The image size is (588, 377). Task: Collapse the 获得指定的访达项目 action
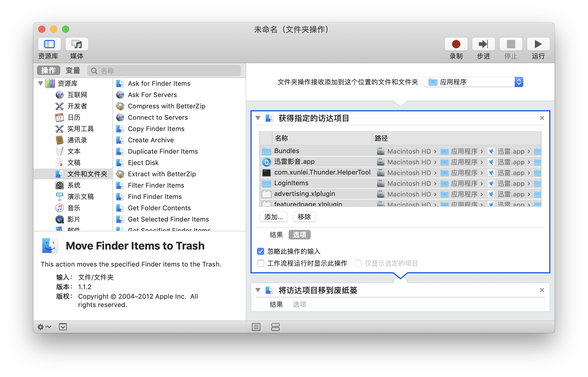click(258, 118)
